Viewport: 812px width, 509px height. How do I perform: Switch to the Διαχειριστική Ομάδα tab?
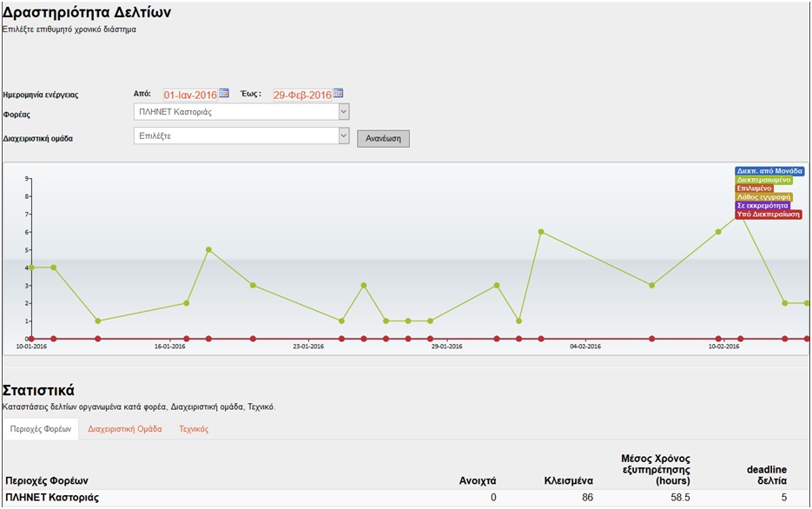(124, 429)
